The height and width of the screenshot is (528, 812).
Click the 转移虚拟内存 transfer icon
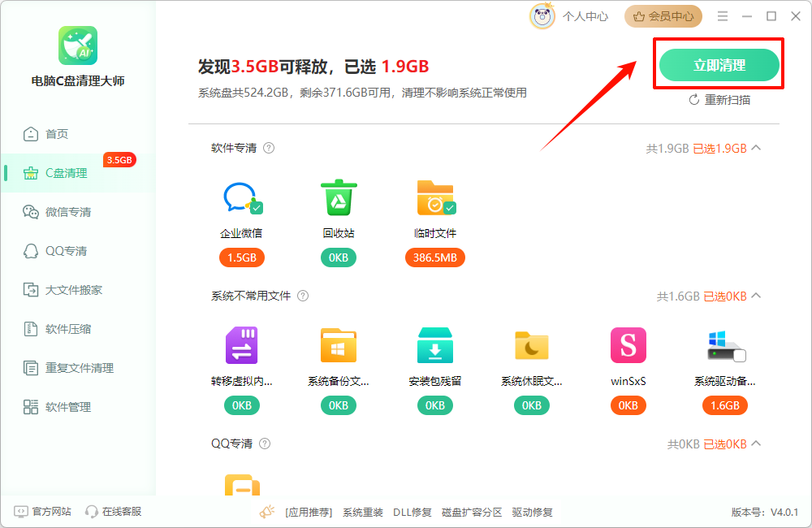[242, 344]
